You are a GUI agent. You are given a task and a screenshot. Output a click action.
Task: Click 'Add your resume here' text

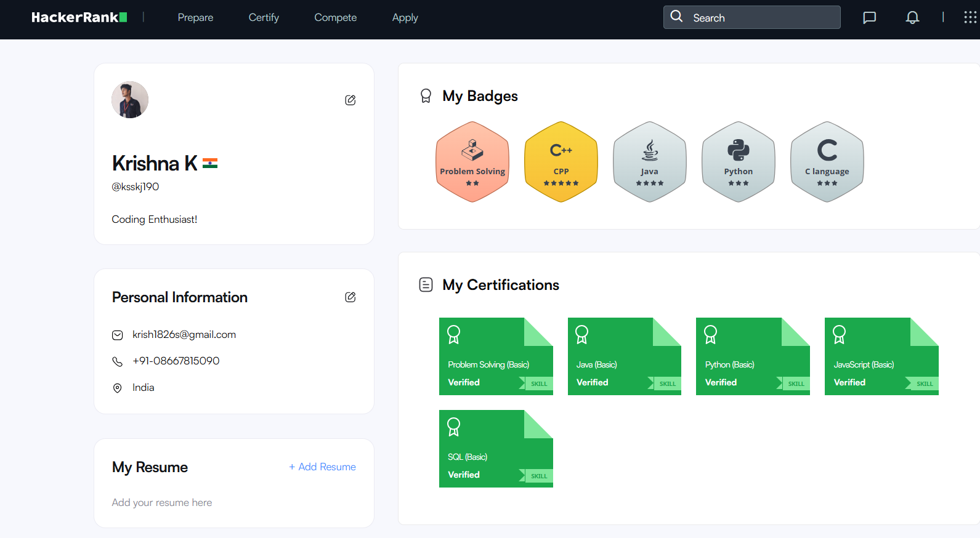[x=162, y=502]
